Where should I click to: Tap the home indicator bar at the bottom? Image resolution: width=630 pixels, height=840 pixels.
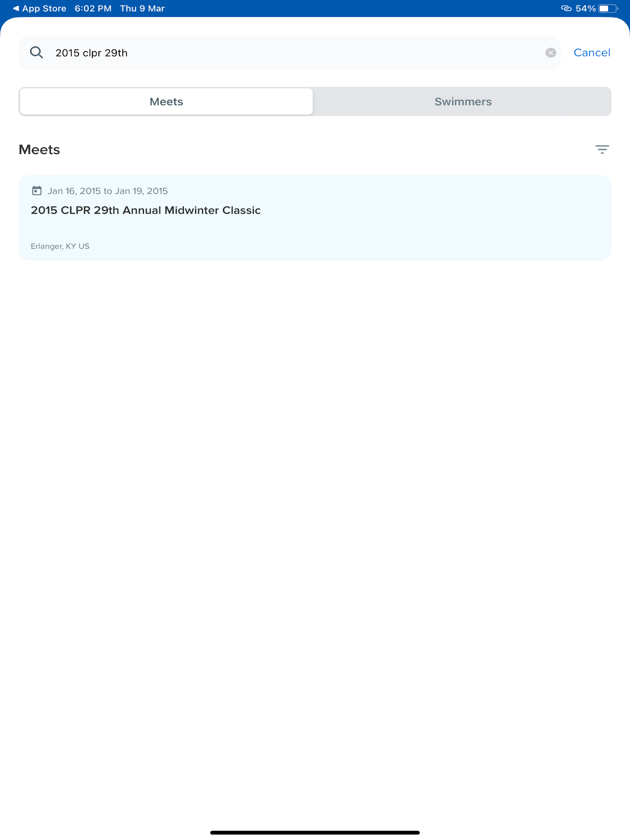click(315, 832)
